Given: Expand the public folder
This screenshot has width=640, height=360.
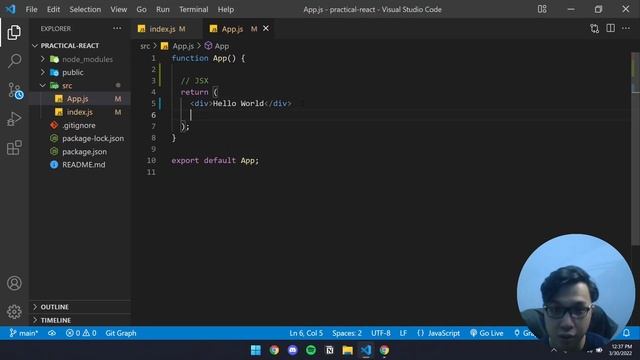Looking at the screenshot, I should pos(42,72).
